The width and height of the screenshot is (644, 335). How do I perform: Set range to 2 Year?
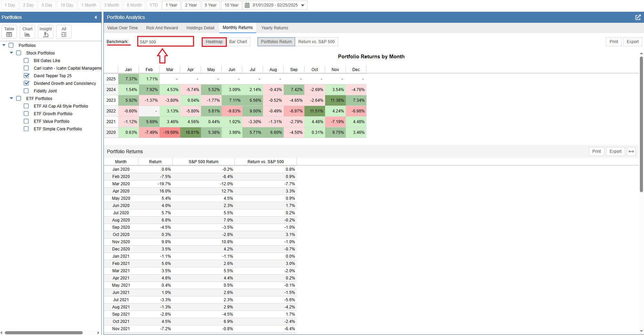[x=191, y=5]
